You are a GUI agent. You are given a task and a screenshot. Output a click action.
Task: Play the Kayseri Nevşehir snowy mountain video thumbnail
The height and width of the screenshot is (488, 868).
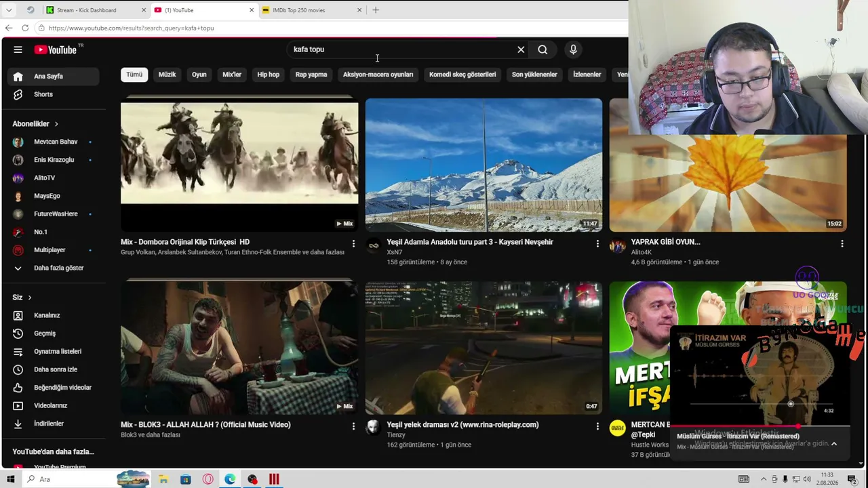pyautogui.click(x=484, y=165)
